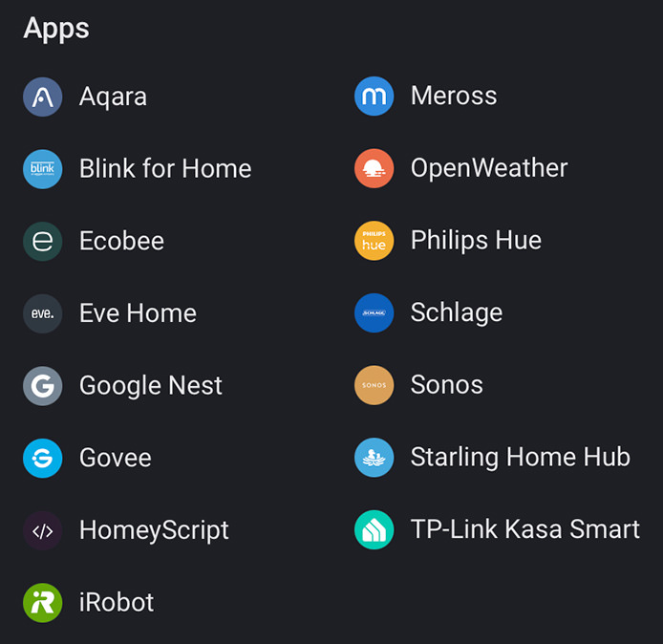Select the Google Nest text label
This screenshot has height=644, width=663.
pos(151,386)
